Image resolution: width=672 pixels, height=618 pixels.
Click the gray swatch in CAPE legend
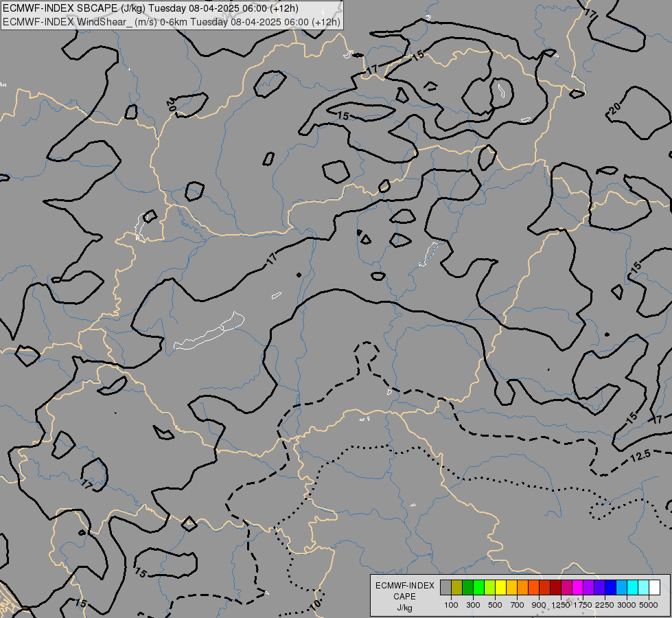(445, 587)
